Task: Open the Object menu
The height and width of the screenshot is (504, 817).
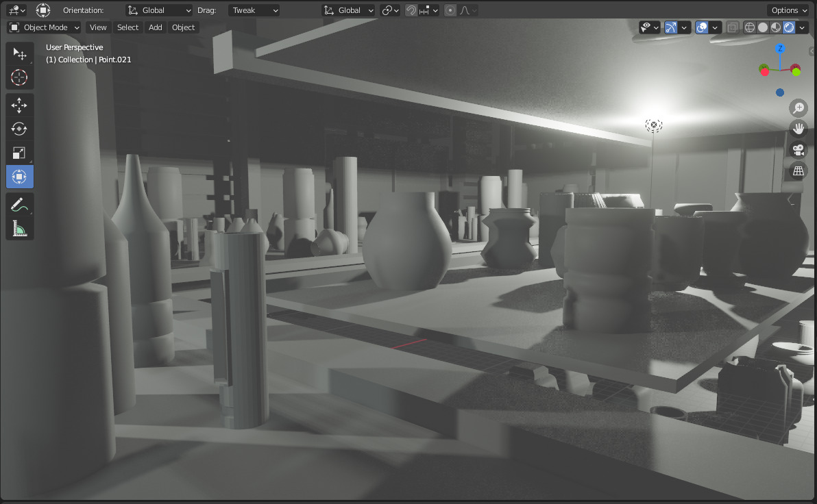Action: 184,27
